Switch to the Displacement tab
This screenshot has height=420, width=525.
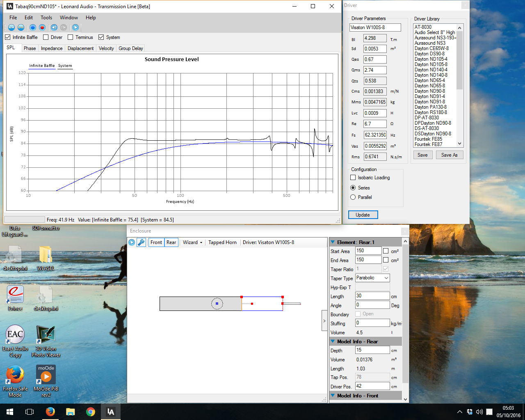80,48
